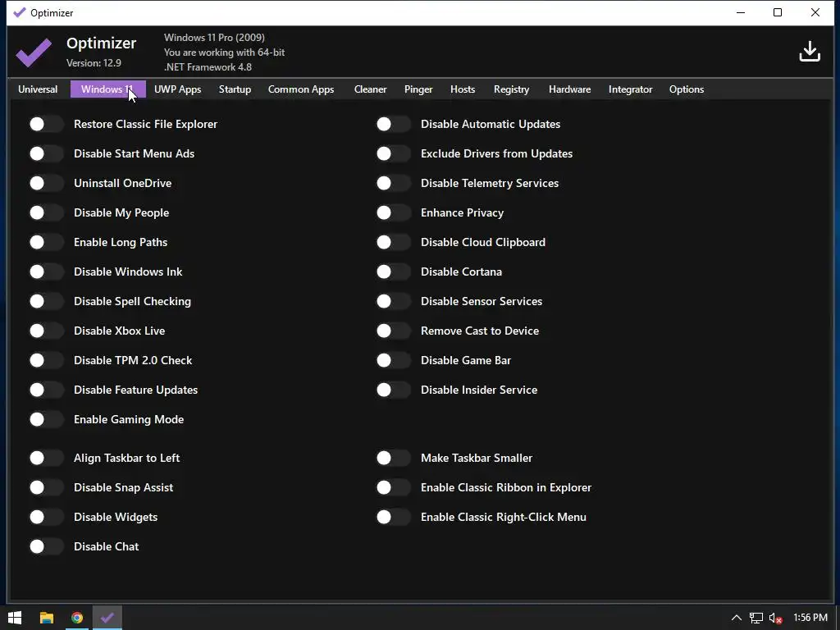
Task: Click 'You are working with 64-bit' text
Action: pos(225,52)
